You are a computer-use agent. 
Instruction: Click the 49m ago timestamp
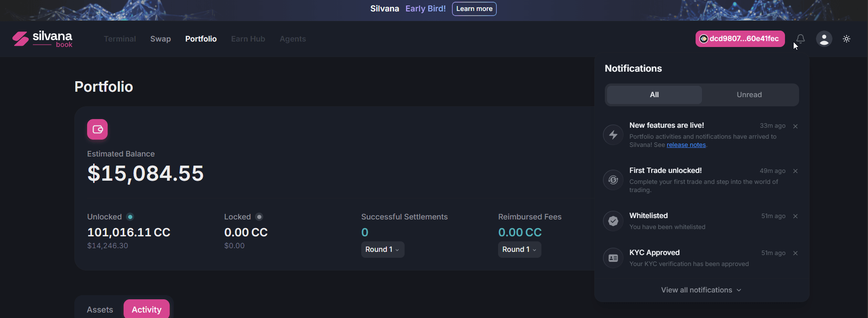tap(772, 171)
